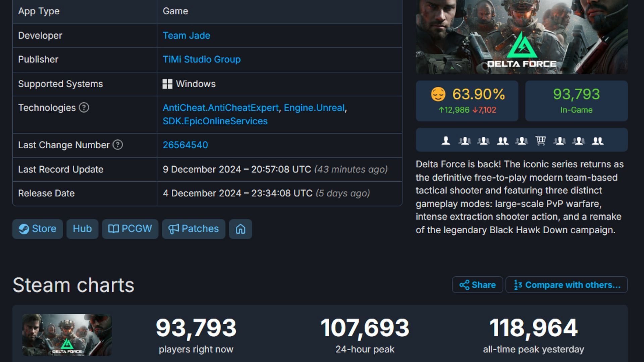Click the Technologies help question mark icon

(84, 108)
